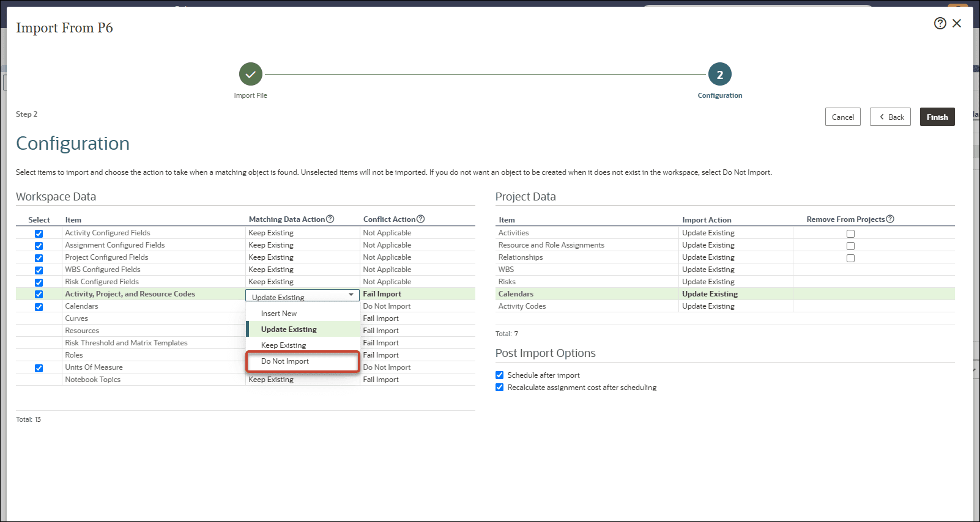Choose Do Not Import from dropdown list
980x522 pixels.
pyautogui.click(x=303, y=361)
